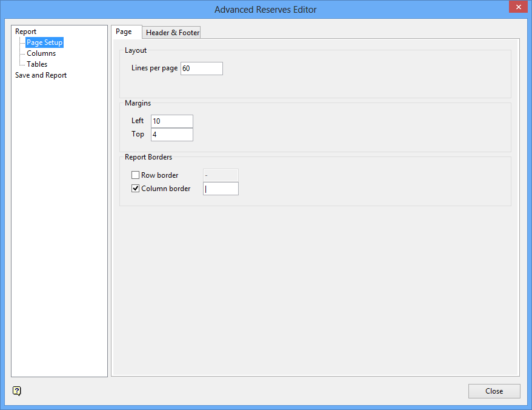Click the Column border character field

click(221, 189)
